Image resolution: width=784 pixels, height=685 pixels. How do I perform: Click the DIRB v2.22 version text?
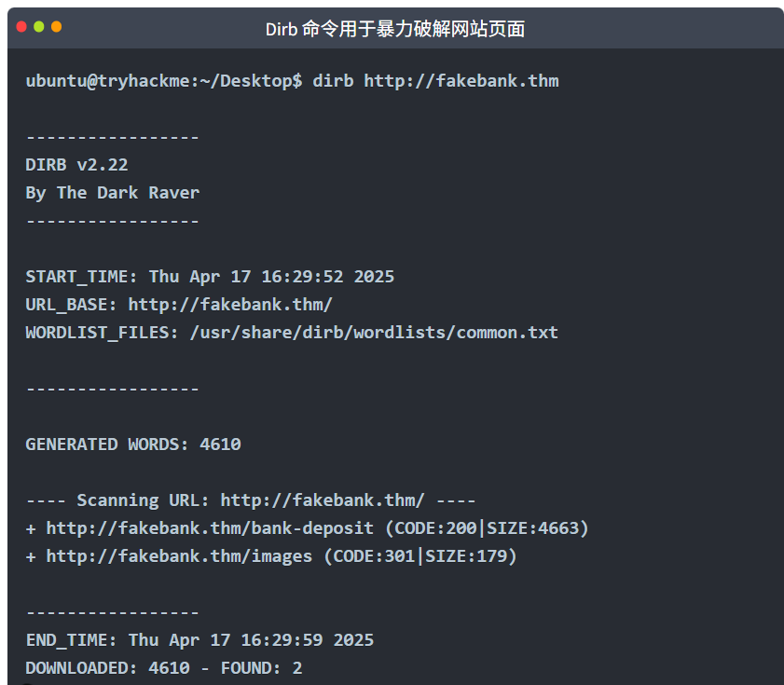click(x=77, y=164)
